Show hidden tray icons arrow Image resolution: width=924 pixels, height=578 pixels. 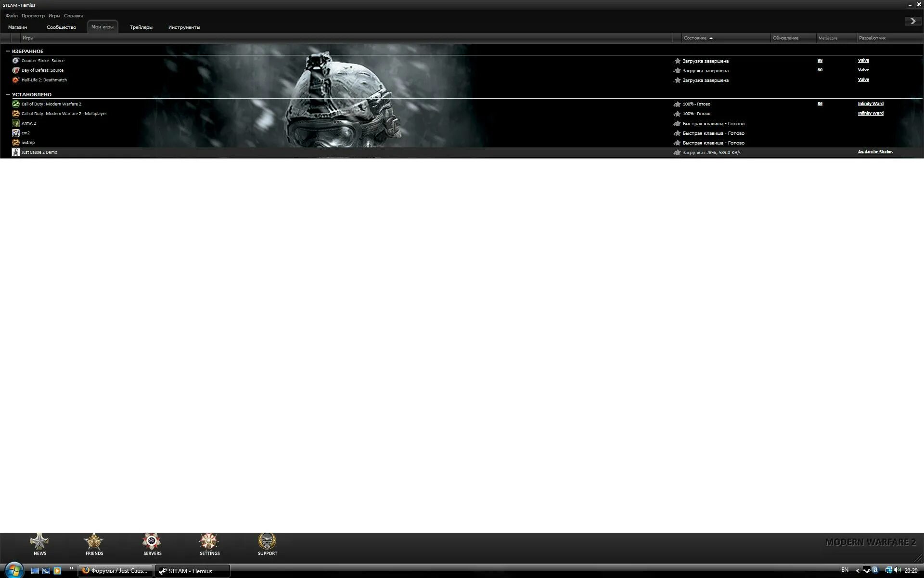pyautogui.click(x=858, y=571)
